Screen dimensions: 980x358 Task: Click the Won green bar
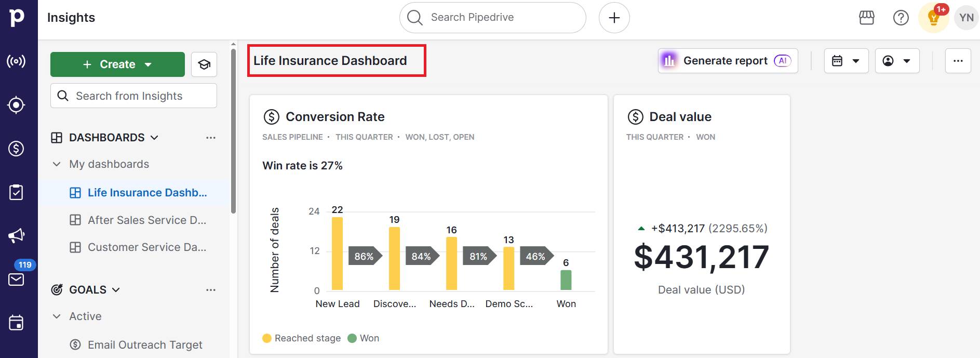[566, 280]
